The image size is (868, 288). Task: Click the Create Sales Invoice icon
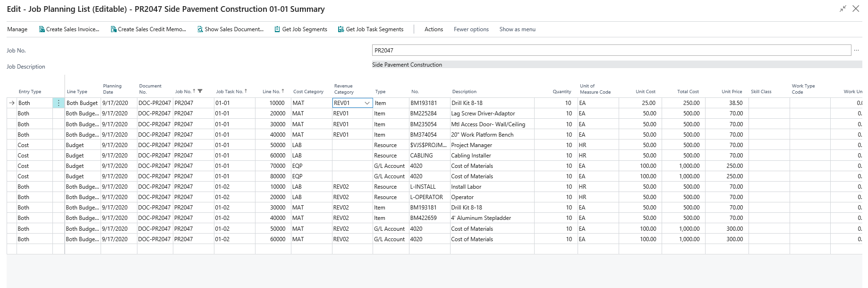[42, 29]
